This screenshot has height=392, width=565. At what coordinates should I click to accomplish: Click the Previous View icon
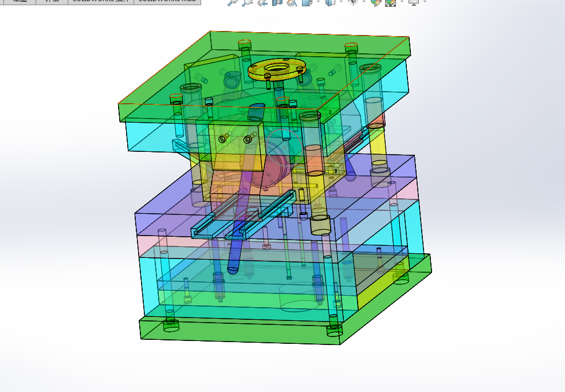pos(262,2)
